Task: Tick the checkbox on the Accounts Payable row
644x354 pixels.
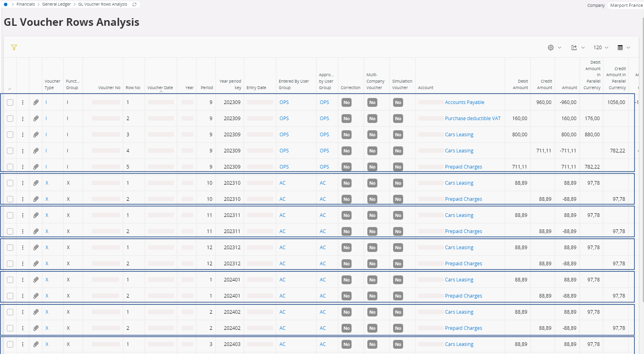Action: (x=10, y=102)
